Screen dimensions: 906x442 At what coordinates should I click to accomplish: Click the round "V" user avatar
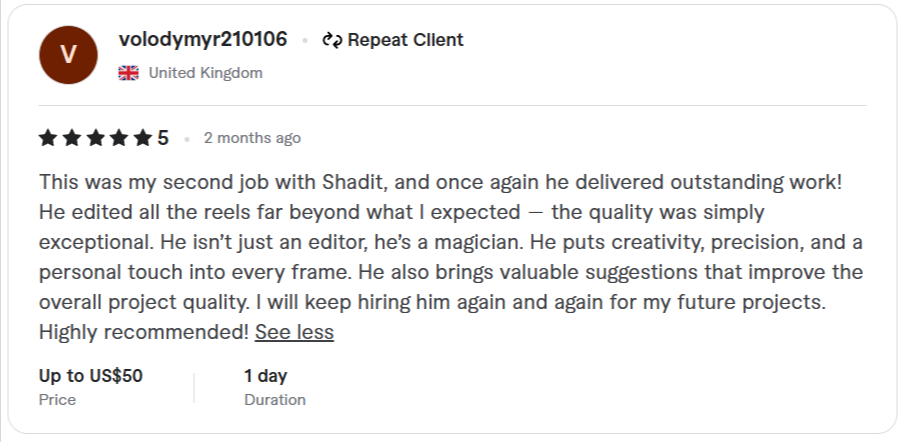click(68, 56)
